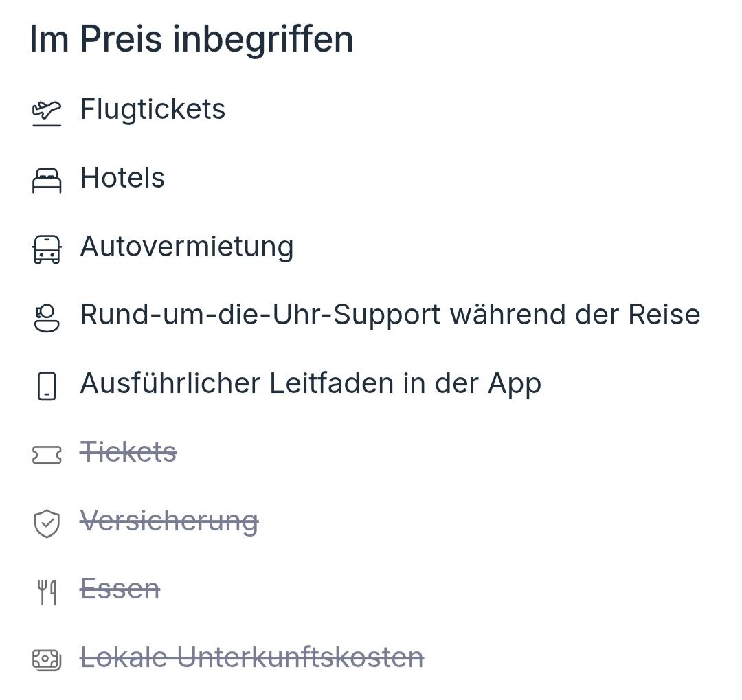Click the shield checkmark insurance icon
This screenshot has width=742, height=700.
47,523
